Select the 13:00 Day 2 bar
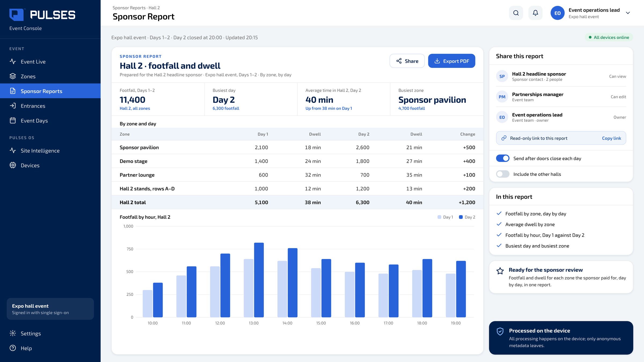Image resolution: width=644 pixels, height=362 pixels. click(259, 280)
